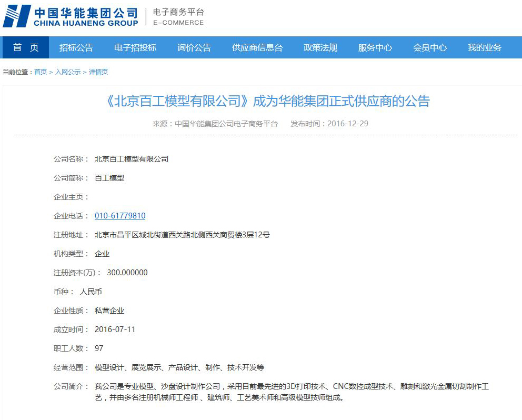Click the 公司名称 value 北京百工模型有限公司
This screenshot has height=420, width=522.
(x=132, y=159)
